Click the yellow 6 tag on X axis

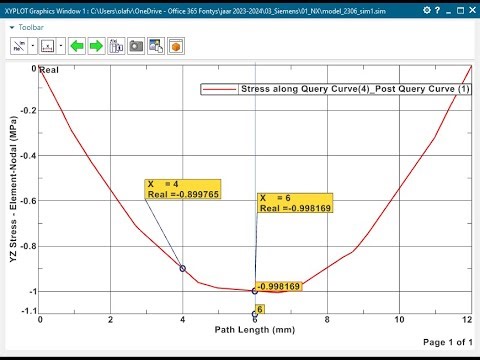tap(260, 309)
